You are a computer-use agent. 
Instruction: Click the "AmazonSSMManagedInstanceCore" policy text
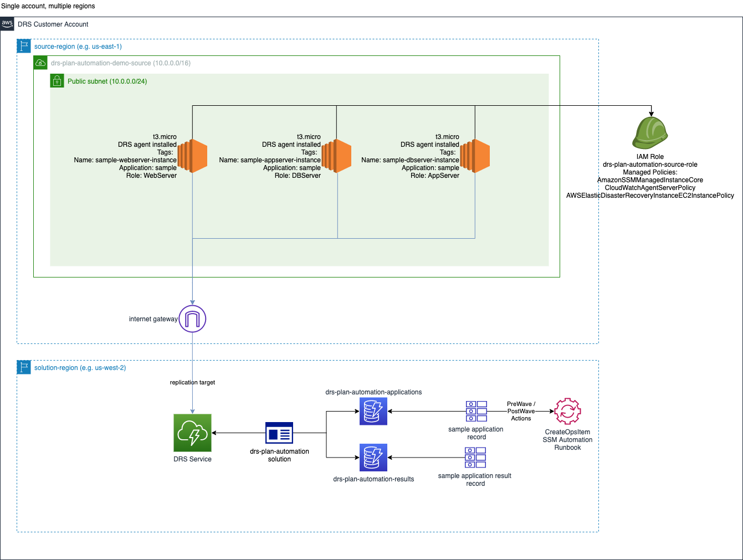650,180
